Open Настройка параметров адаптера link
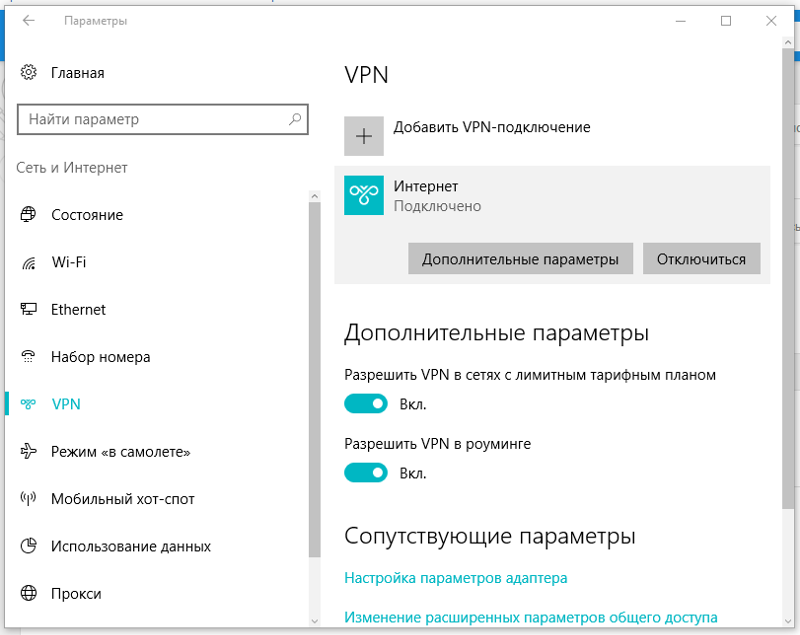Screen dimensions: 800x635 pos(456,578)
